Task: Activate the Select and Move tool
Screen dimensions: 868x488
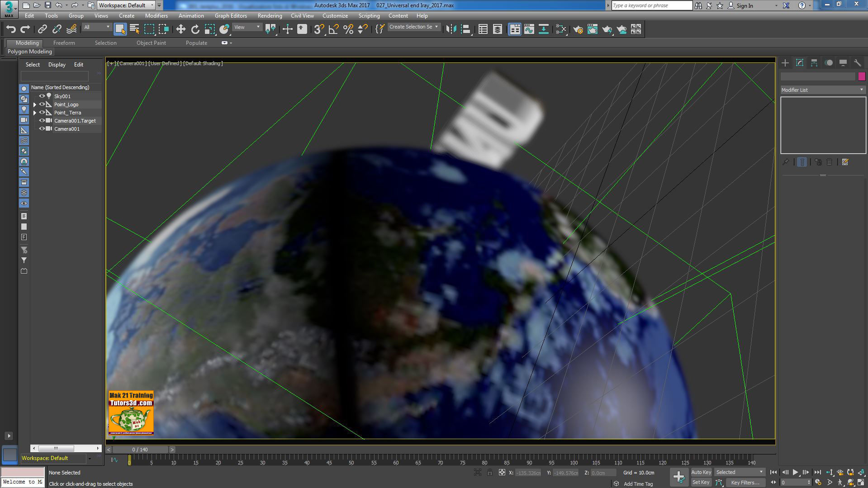Action: coord(181,29)
